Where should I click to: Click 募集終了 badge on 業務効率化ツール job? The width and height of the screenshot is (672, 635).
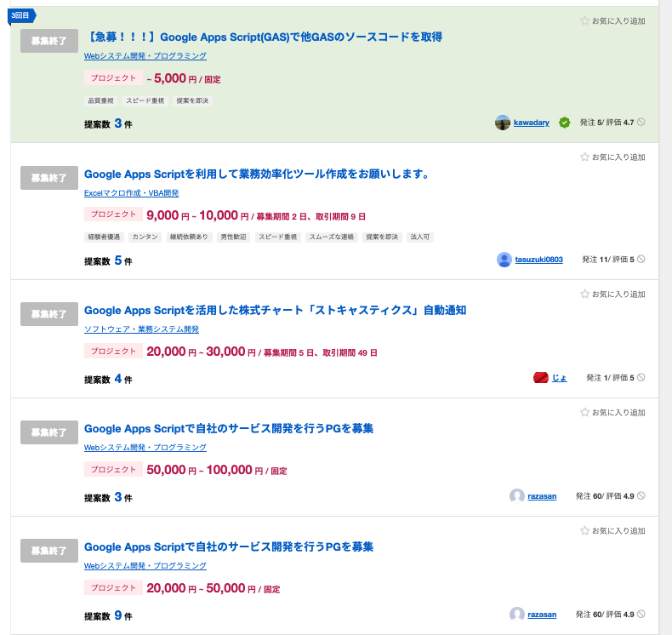coord(49,178)
